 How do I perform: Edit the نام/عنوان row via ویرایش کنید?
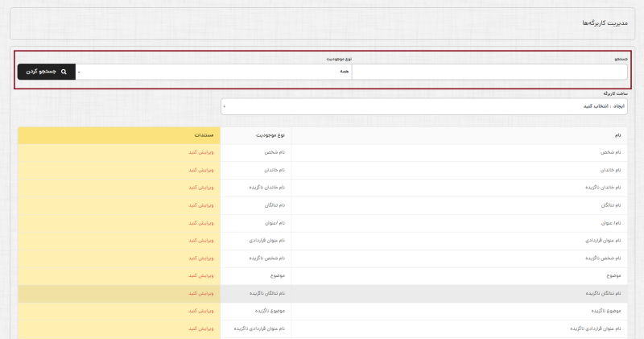pos(202,223)
